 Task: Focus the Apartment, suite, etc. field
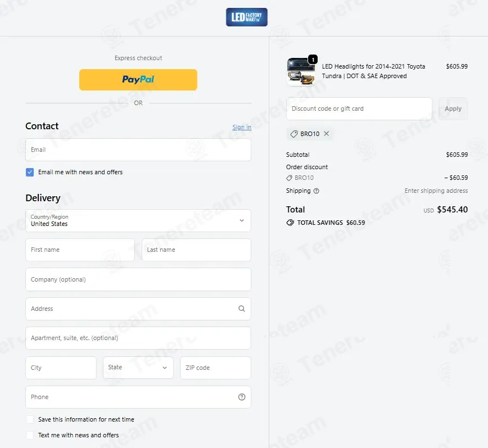point(138,338)
